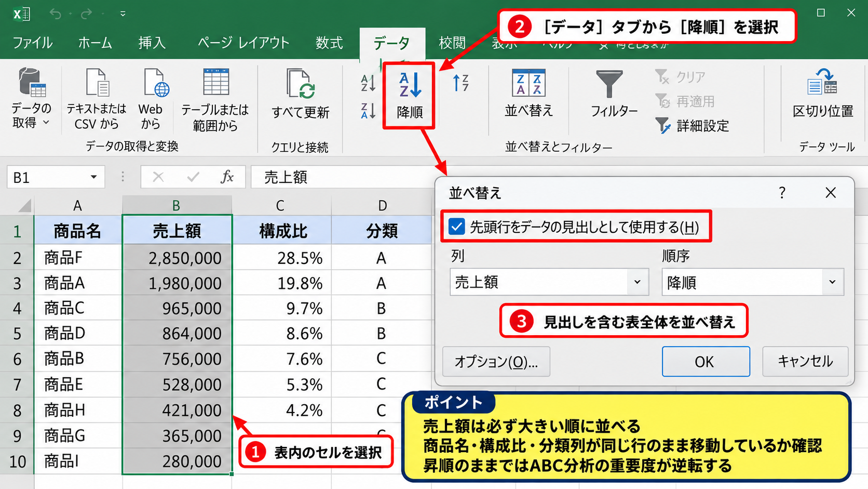This screenshot has height=489, width=868.
Task: Select the データ tab
Action: click(x=392, y=43)
